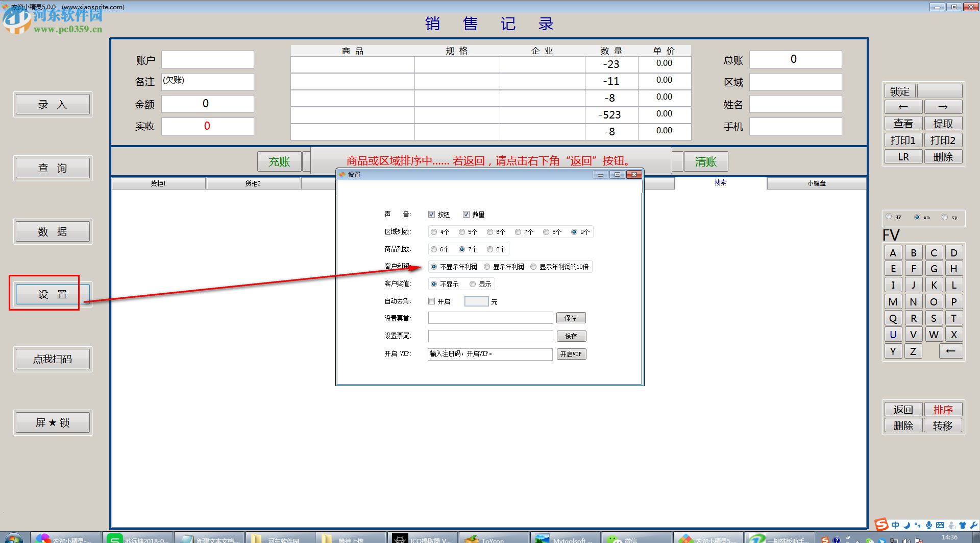Enable the 自动去角 开启 checkbox

pos(432,301)
